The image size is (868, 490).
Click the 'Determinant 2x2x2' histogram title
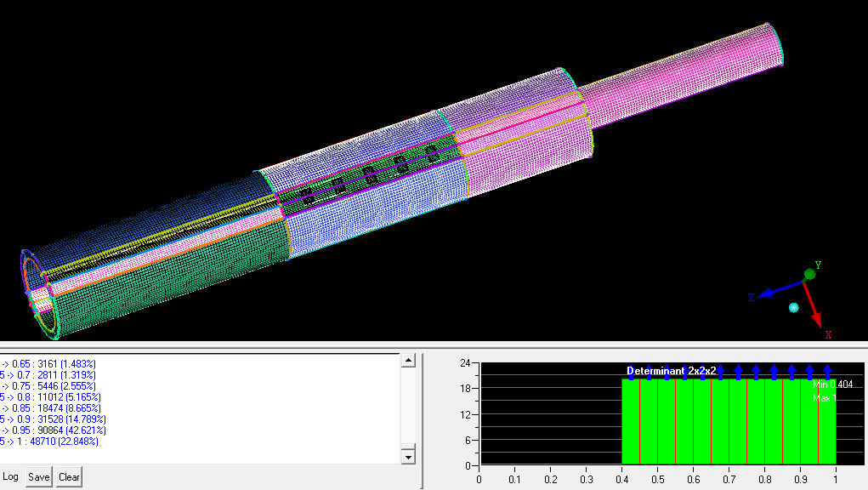(671, 371)
